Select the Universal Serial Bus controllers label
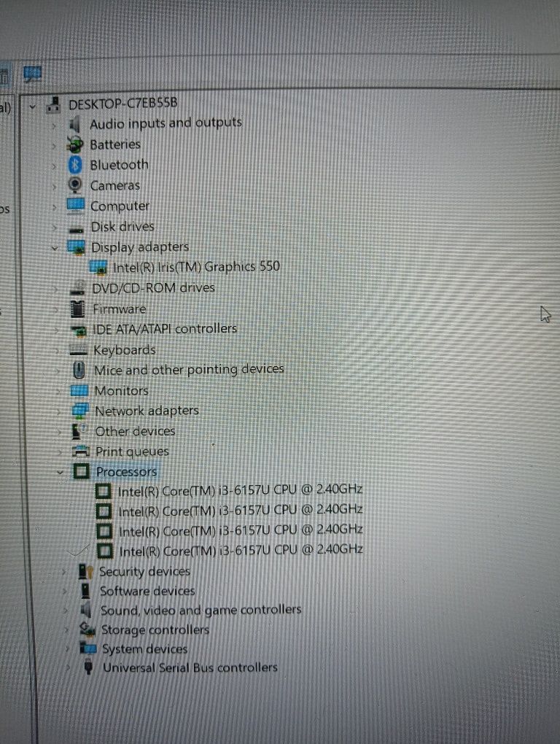Viewport: 560px width, 744px height. point(190,667)
